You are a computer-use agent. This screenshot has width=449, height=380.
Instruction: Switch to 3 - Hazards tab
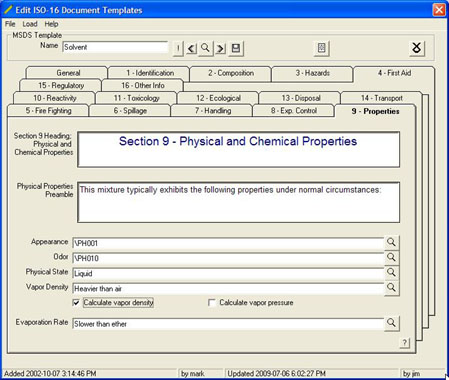coord(312,73)
